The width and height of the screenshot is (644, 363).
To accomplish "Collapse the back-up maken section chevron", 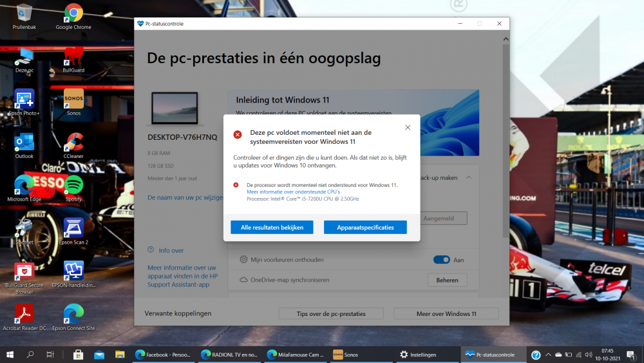I will pyautogui.click(x=469, y=177).
